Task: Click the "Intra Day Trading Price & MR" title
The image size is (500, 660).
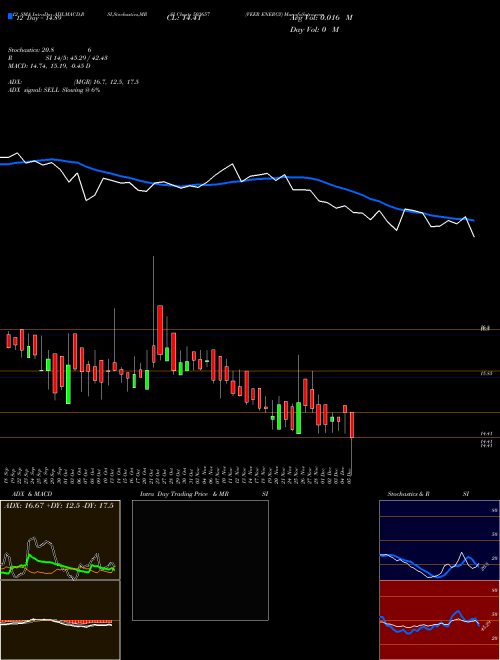Action: pos(184,494)
